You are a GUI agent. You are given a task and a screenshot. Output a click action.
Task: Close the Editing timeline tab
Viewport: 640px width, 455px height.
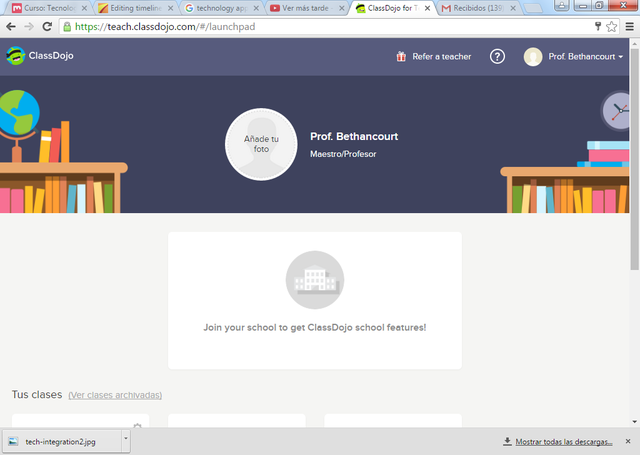pos(171,8)
